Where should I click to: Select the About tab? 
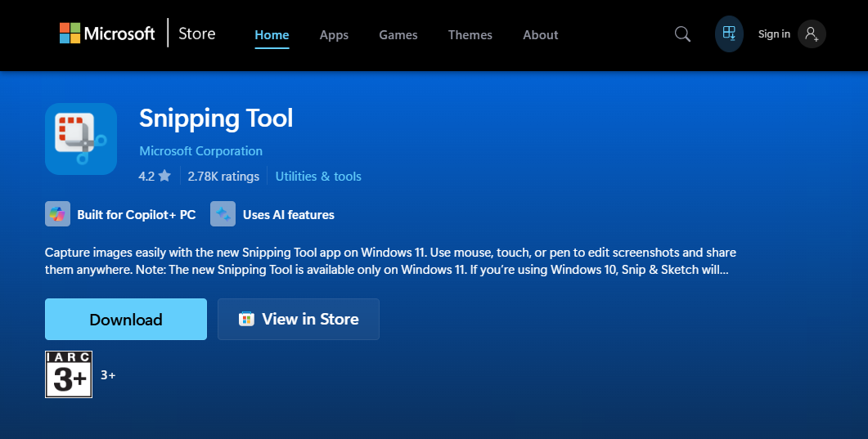click(x=540, y=35)
